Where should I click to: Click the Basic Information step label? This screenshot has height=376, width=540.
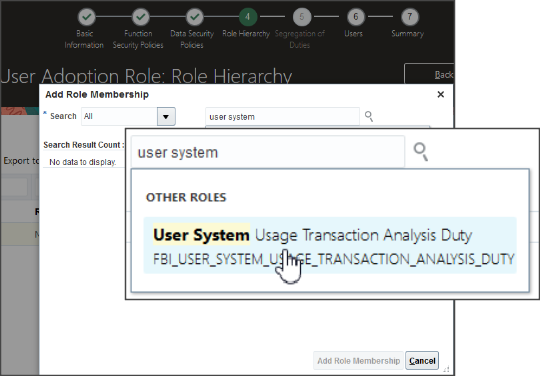[x=84, y=39]
